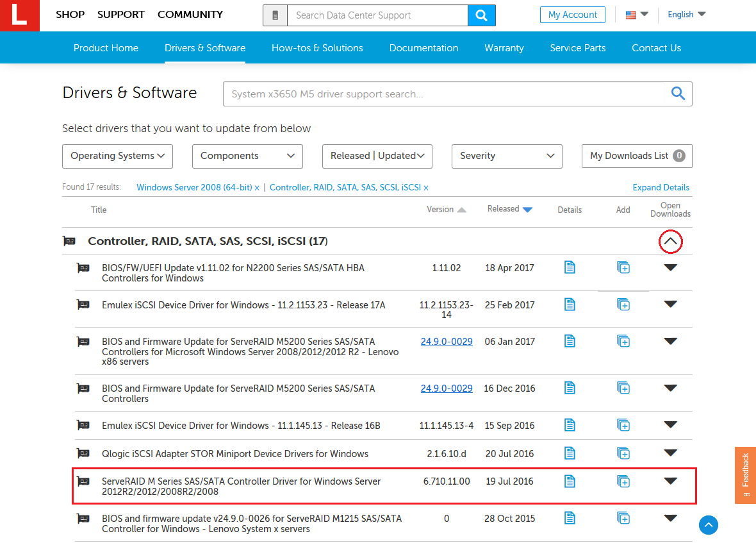Remove the Windows Server 2008 (64-bit) filter
Viewport: 756px width, 543px height.
click(x=257, y=188)
